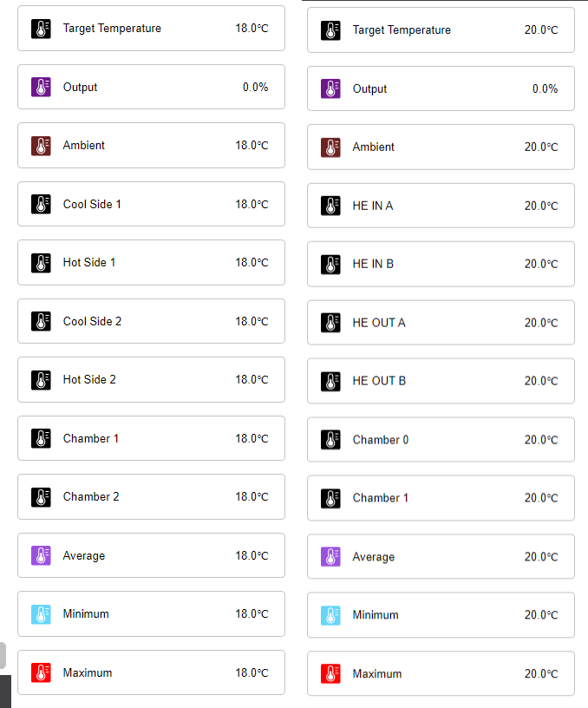The width and height of the screenshot is (588, 708).
Task: Click the thermometer icon beside HE OUT B
Action: [x=331, y=381]
